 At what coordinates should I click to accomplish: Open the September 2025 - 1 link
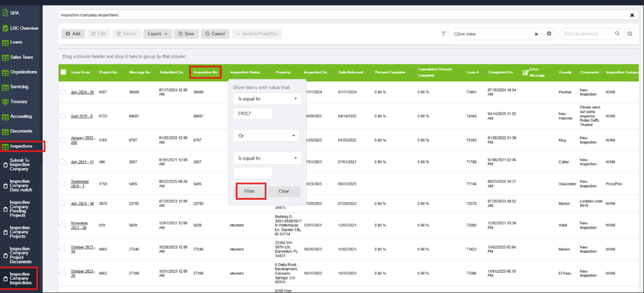click(x=80, y=183)
